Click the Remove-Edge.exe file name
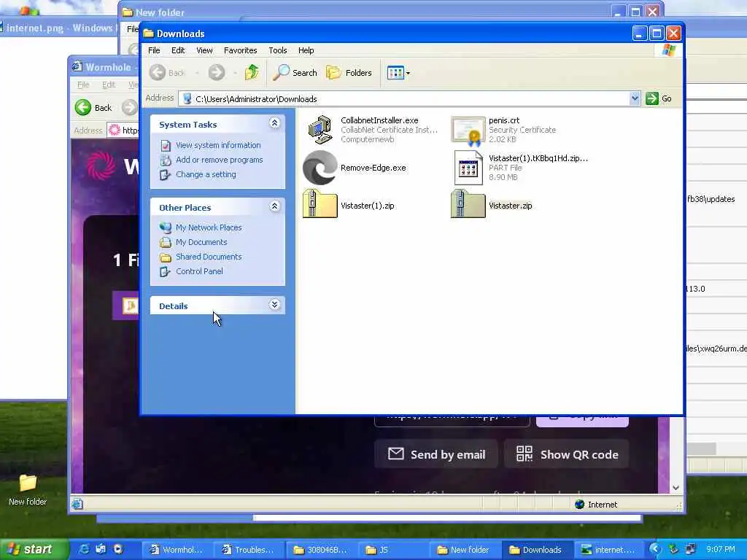Screen dimensions: 747x560 [373, 168]
